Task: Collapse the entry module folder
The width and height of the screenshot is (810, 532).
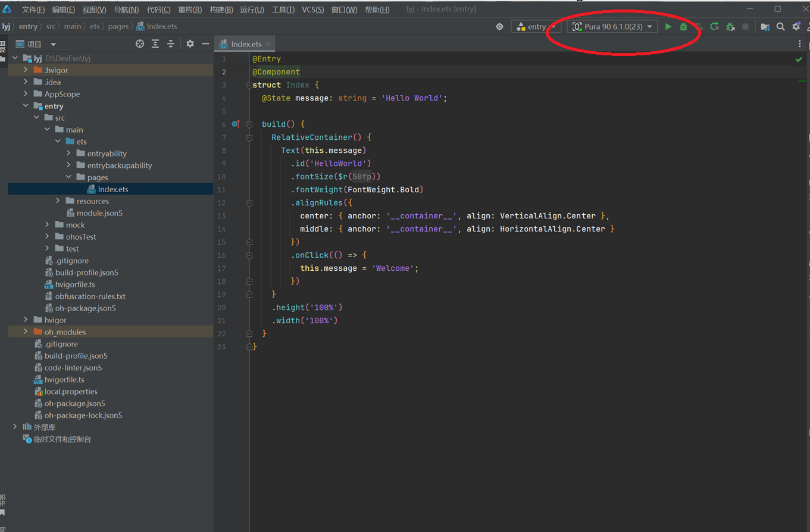Action: click(x=26, y=106)
